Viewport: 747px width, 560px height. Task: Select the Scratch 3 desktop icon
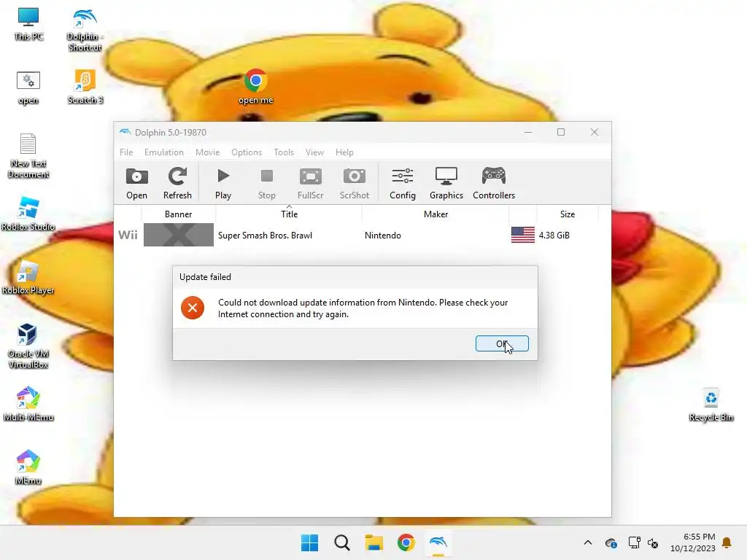pos(85,87)
